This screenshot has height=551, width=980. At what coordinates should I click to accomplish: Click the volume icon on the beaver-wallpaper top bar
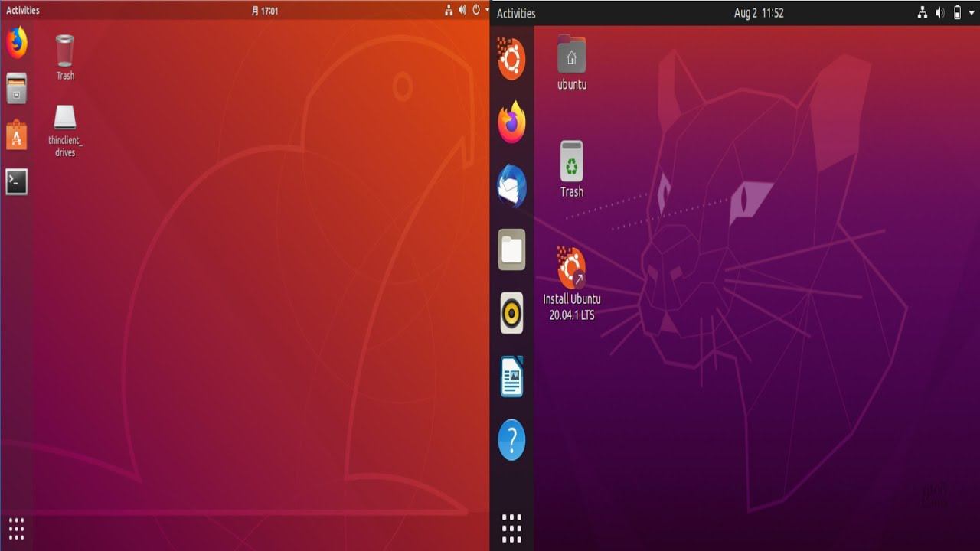[462, 10]
